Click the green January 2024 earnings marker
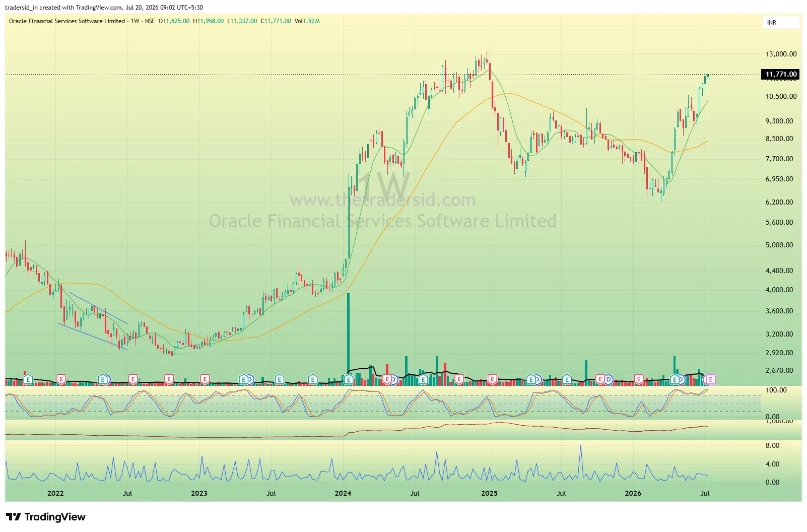807x532 pixels. coord(349,379)
